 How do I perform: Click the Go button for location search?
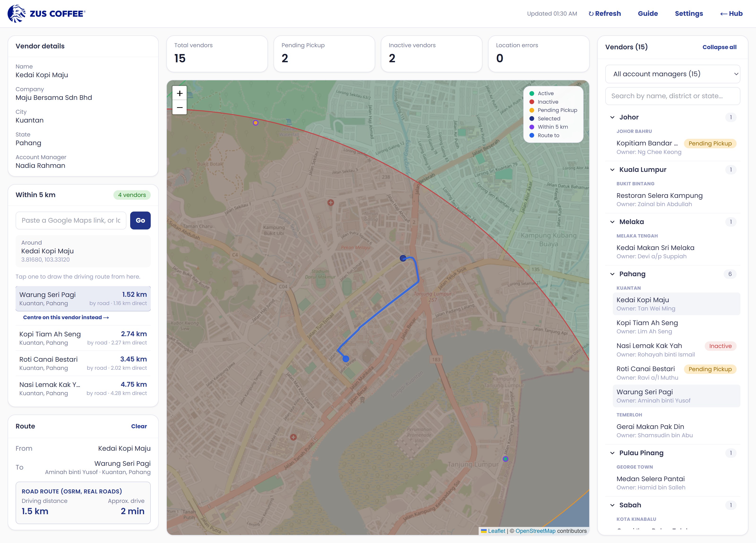click(140, 220)
